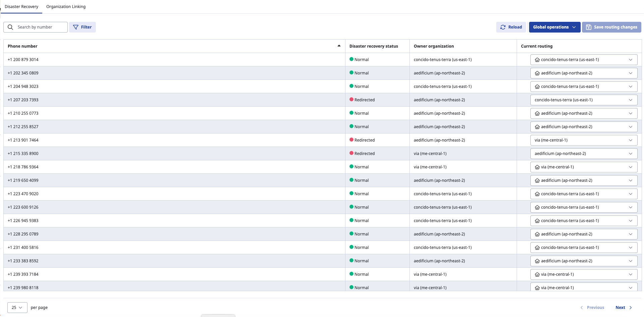This screenshot has height=317, width=644.
Task: Select phone number +1 226 945 9383 row
Action: point(23,221)
